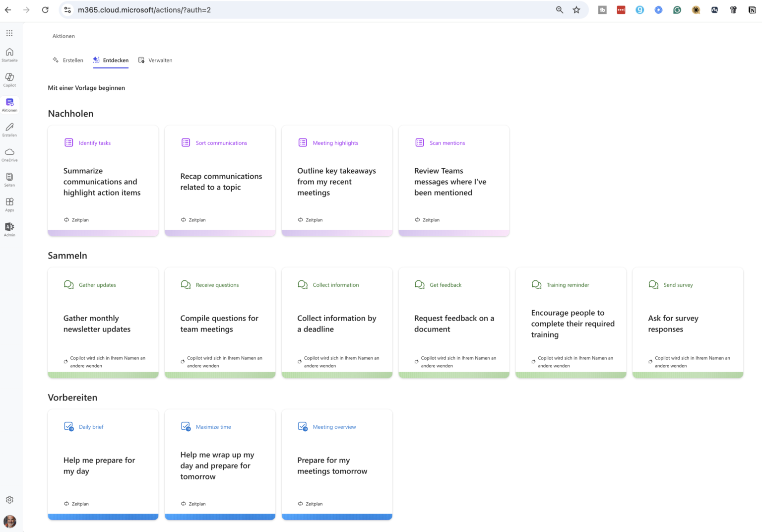
Task: Select the 'Help me prepare for my day' template
Action: tap(103, 464)
